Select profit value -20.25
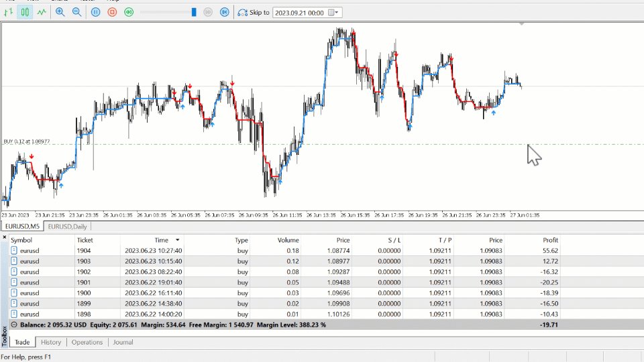 (x=549, y=282)
